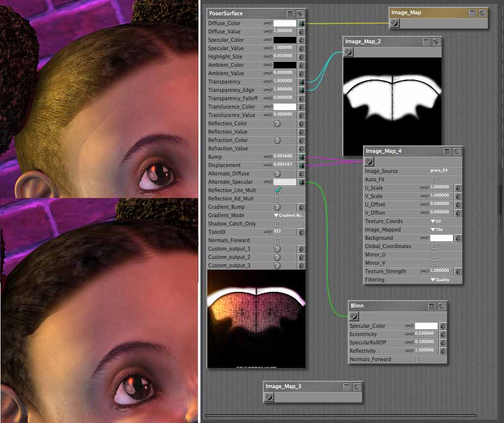504x423 pixels.
Task: Collapse the Image_Map node parameters
Action: click(472, 13)
